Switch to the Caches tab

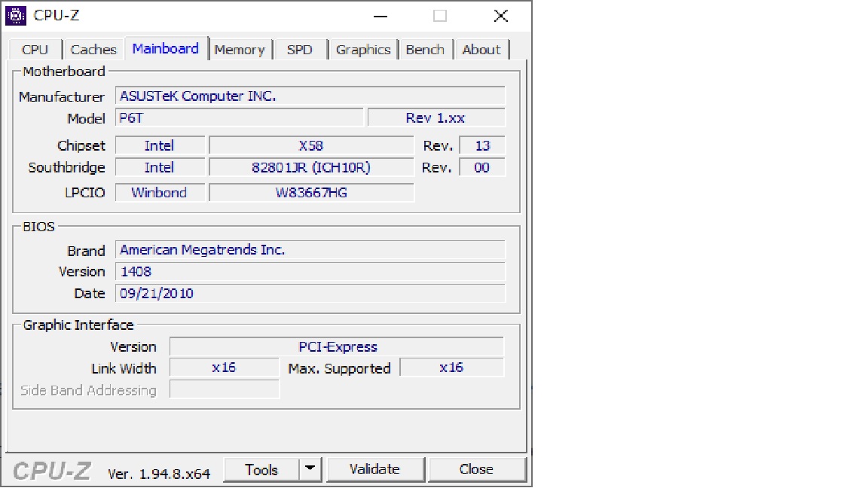tap(93, 50)
